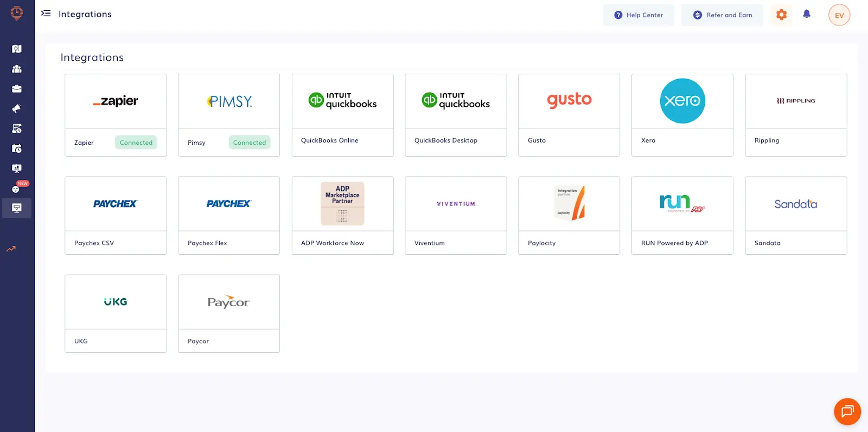Open the orange chat support bubble

pyautogui.click(x=847, y=411)
